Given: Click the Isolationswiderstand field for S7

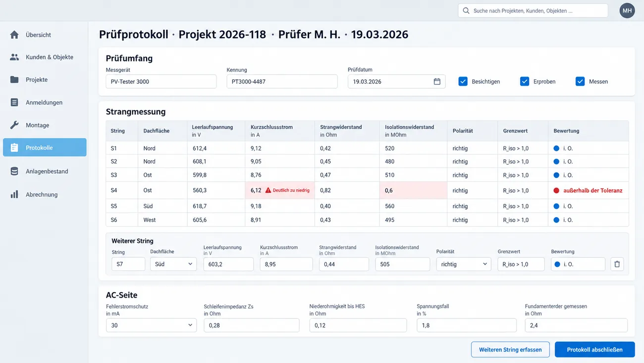Looking at the screenshot, I should tap(402, 264).
